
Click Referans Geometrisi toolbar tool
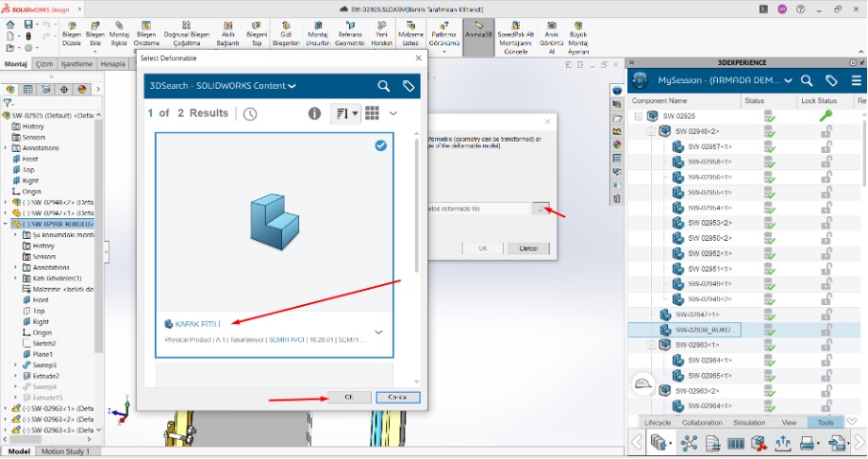pos(350,34)
